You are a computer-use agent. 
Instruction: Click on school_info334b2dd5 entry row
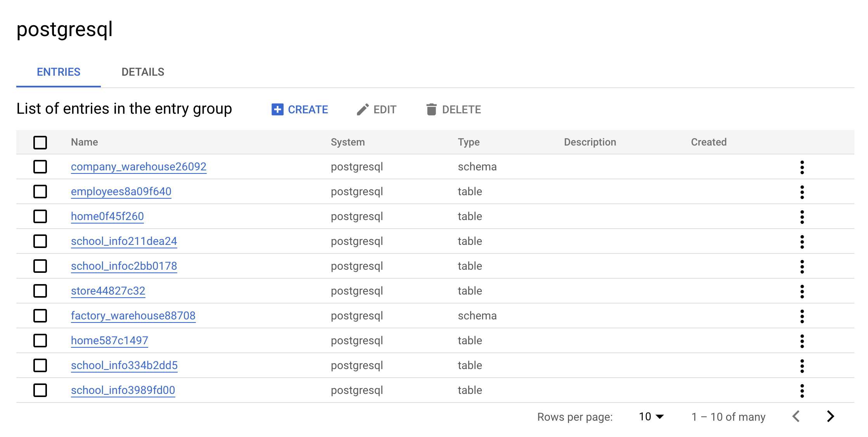[124, 365]
